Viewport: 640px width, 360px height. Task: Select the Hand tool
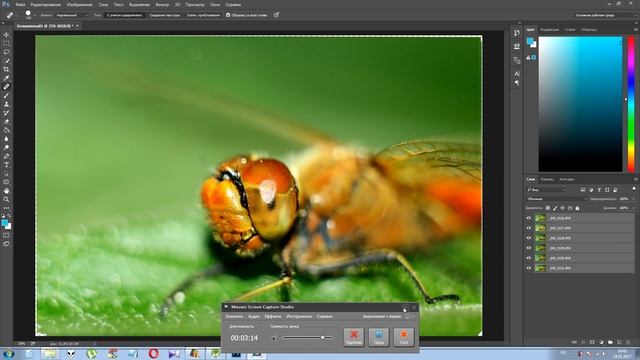tap(6, 191)
